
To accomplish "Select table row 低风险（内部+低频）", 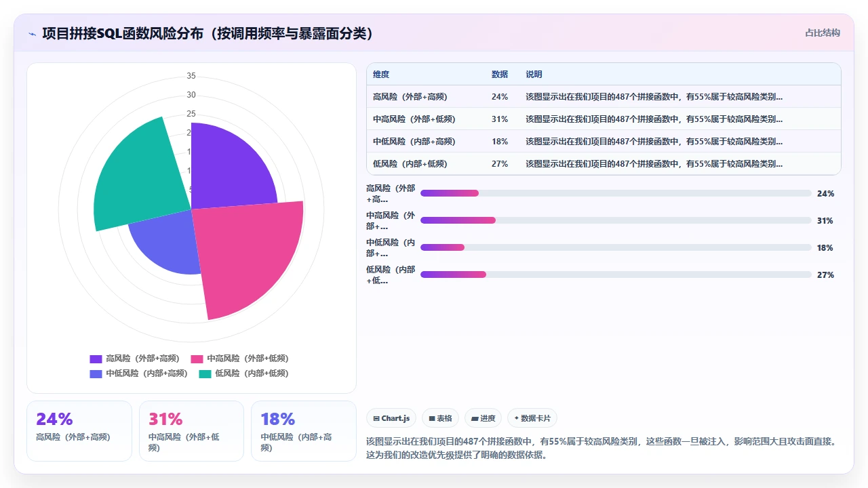I will (x=604, y=164).
